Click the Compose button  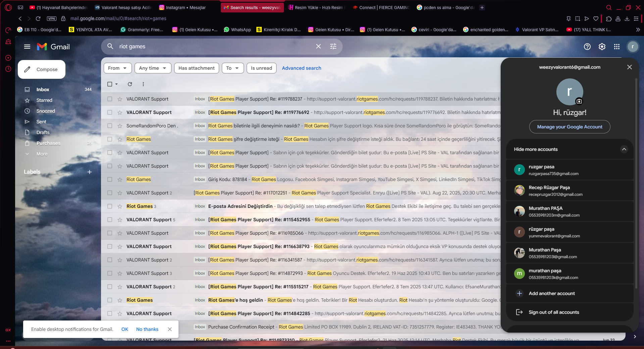42,69
